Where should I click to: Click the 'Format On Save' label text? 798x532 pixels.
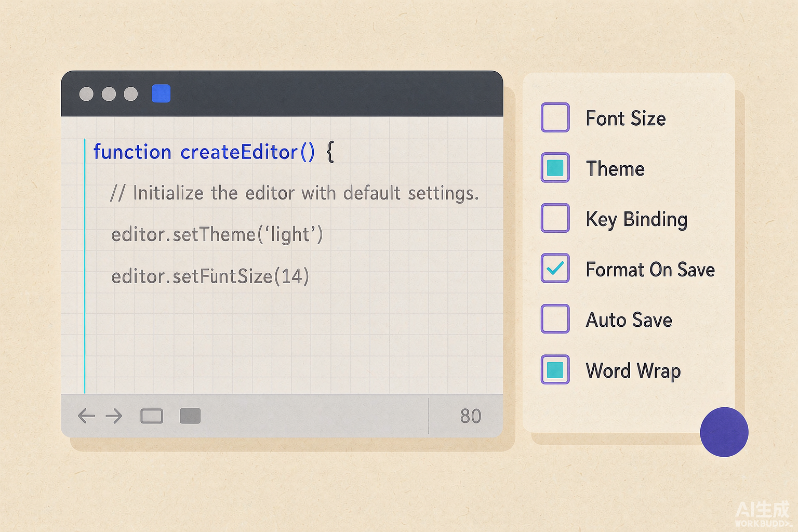[650, 270]
